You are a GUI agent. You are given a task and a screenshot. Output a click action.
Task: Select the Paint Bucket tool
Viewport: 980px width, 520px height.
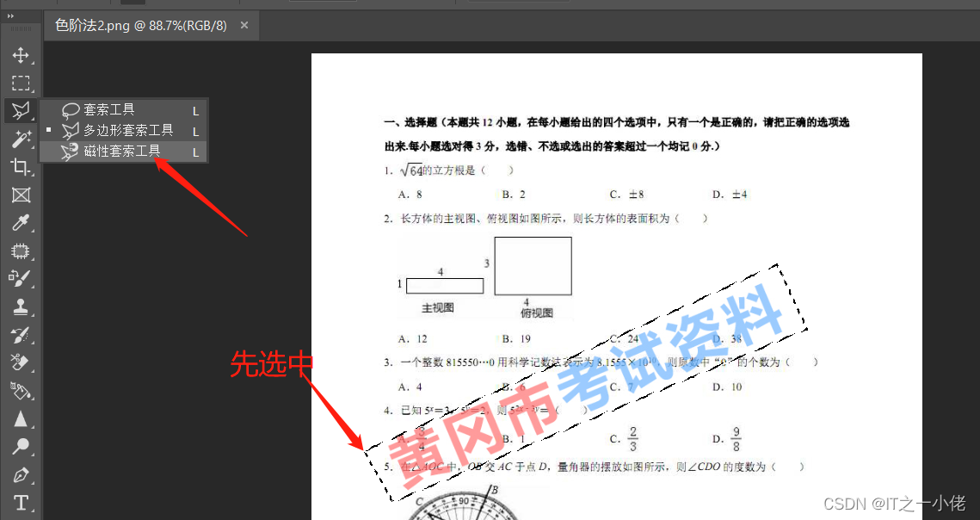[21, 391]
